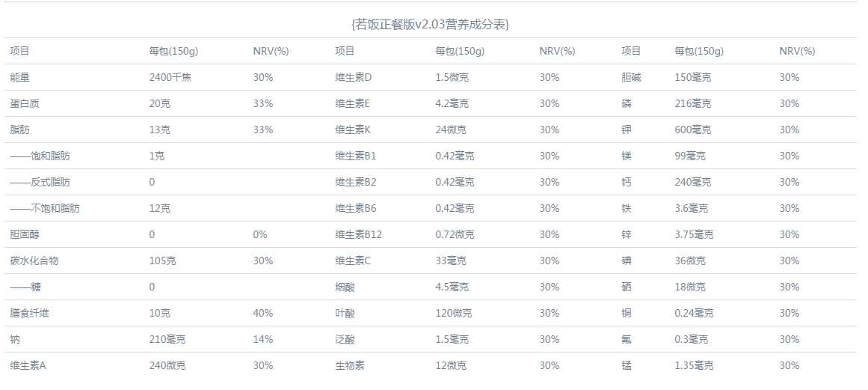
Task: Click the 若饭正餐版v2.03营养成分表 table title
Action: coord(430,24)
